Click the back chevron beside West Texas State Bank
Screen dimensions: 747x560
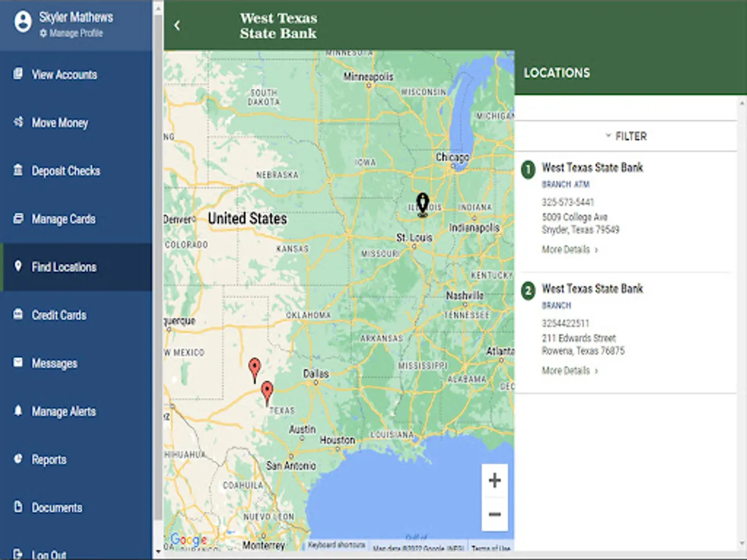point(177,25)
